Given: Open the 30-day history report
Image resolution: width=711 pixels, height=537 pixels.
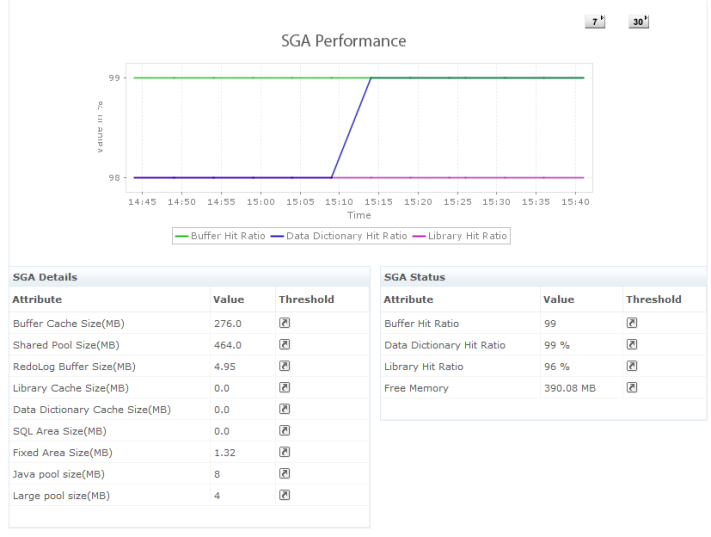Looking at the screenshot, I should tap(639, 21).
